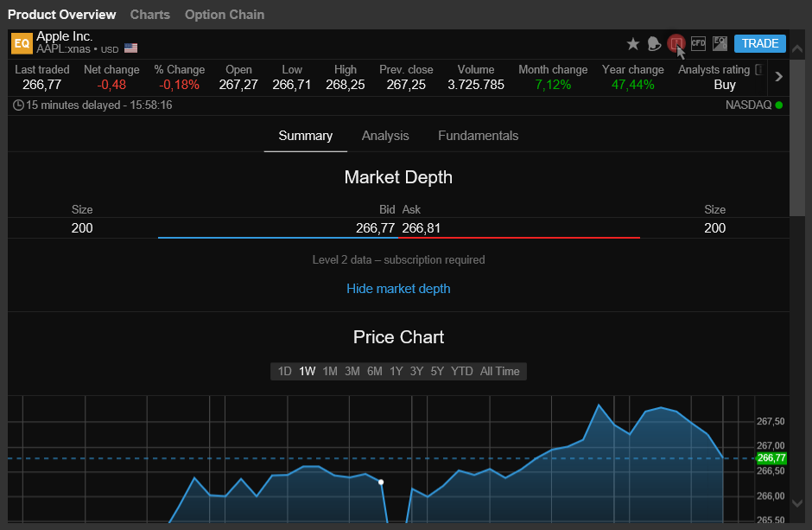Click the Month change value 7,12%
The width and height of the screenshot is (812, 530).
point(553,85)
